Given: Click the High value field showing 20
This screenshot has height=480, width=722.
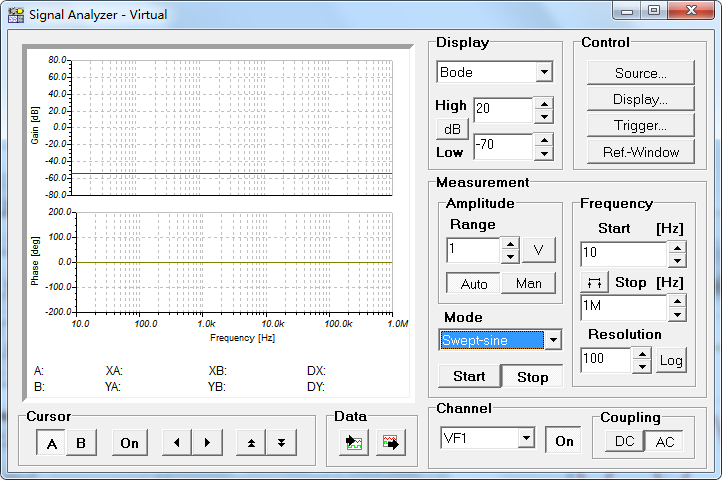Looking at the screenshot, I should click(x=503, y=110).
